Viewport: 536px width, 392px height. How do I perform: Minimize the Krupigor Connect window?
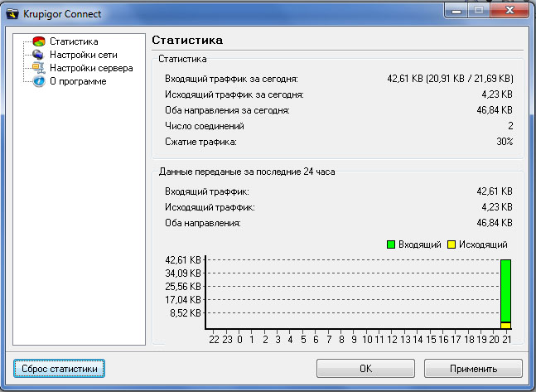[x=454, y=12]
